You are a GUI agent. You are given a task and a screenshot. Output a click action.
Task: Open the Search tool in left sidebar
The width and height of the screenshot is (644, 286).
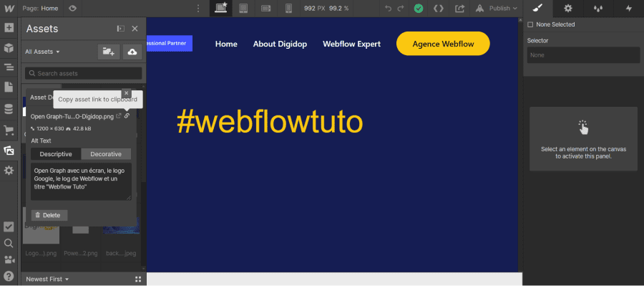[x=9, y=243]
